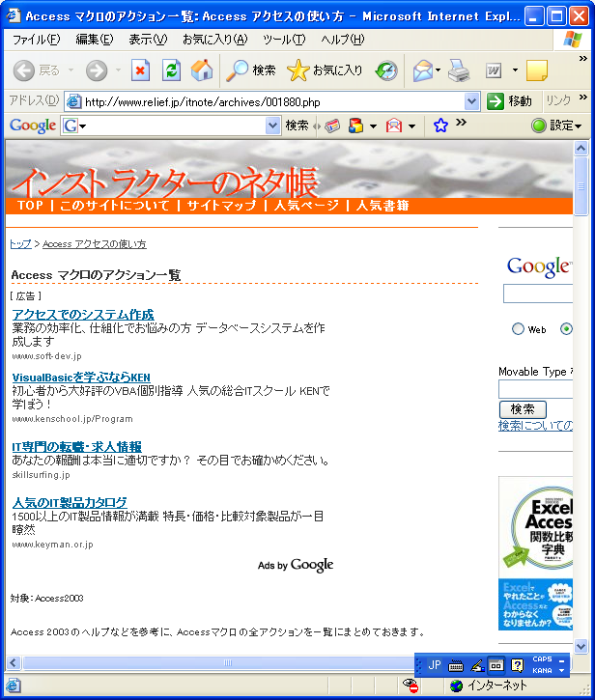
Task: Click the IME keyboard icon in language bar
Action: click(x=456, y=666)
